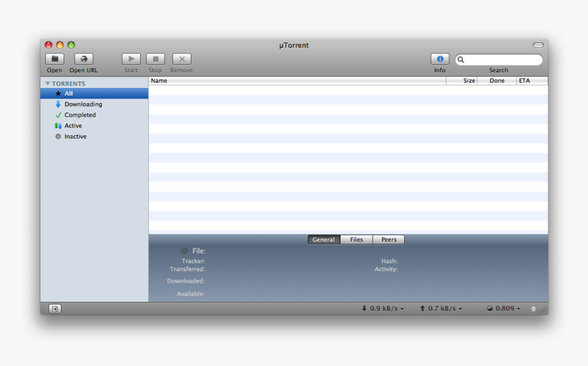The image size is (588, 366).
Task: Click the search magnifier icon
Action: click(461, 59)
